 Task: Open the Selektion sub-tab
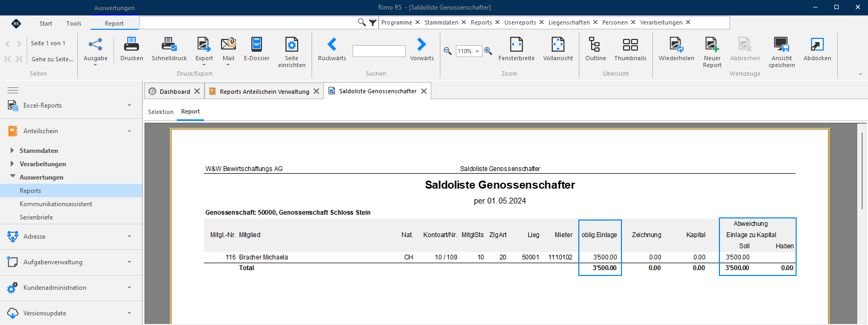pyautogui.click(x=161, y=112)
